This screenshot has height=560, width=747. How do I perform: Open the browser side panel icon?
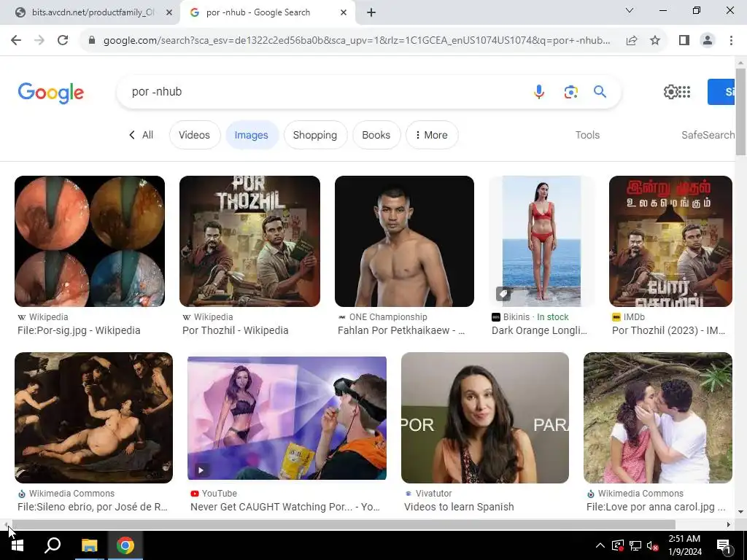[684, 41]
